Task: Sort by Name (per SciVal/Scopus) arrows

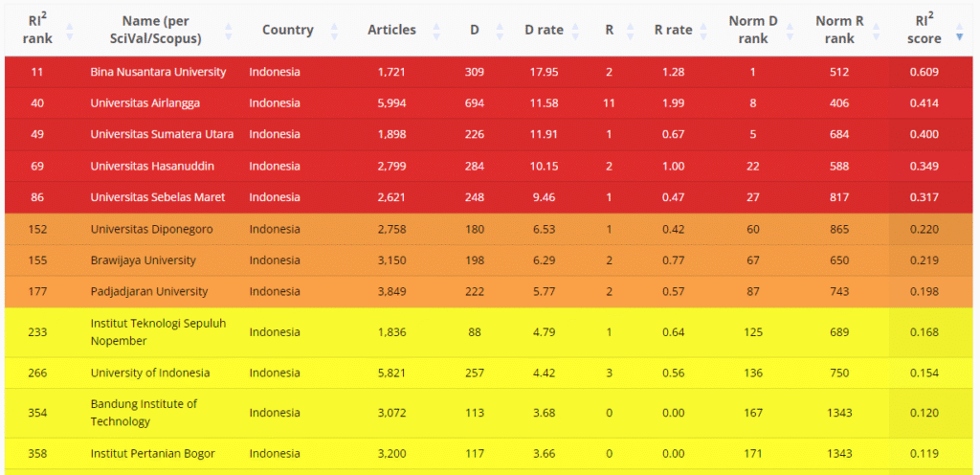Action: coord(228,30)
